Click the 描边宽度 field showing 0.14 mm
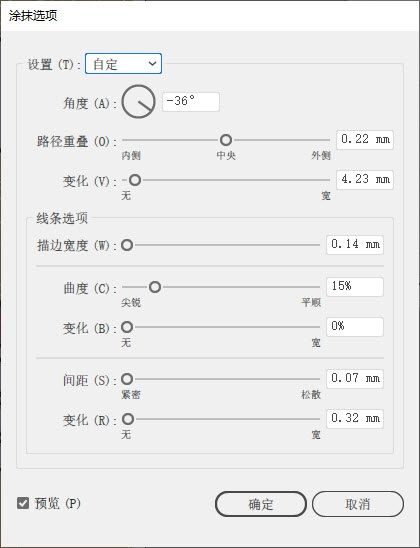This screenshot has height=548, width=420. tap(355, 245)
